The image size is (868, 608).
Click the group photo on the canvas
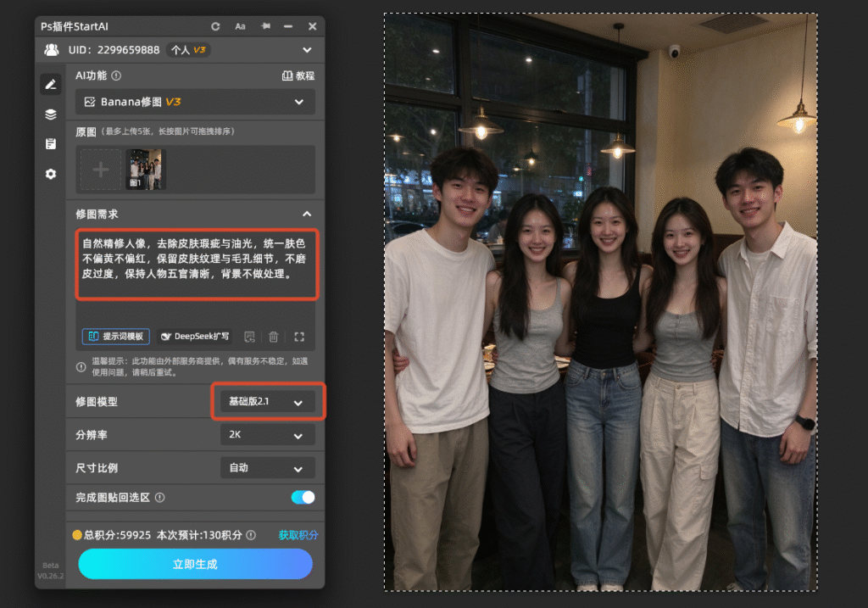click(x=601, y=303)
